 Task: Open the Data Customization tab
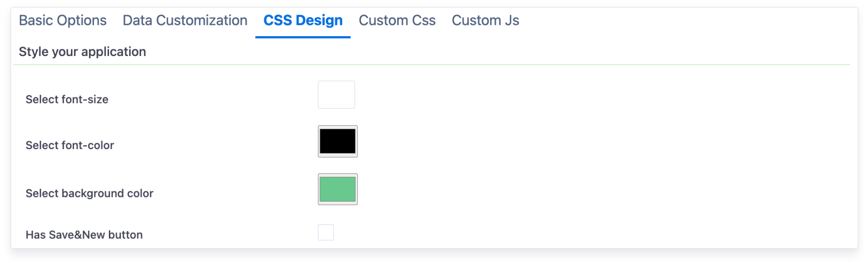pos(185,21)
